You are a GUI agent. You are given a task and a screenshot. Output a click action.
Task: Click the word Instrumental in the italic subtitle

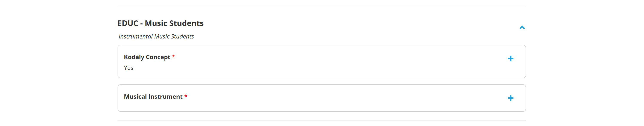pos(136,36)
